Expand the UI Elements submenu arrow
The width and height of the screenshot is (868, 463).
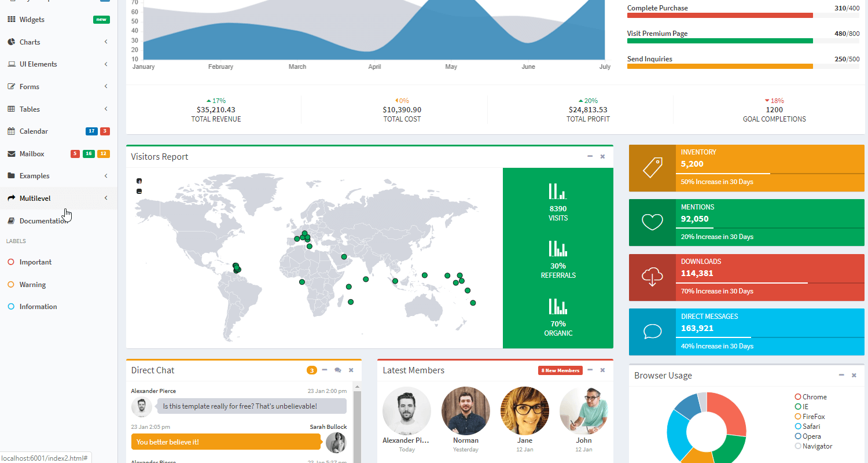(x=106, y=64)
